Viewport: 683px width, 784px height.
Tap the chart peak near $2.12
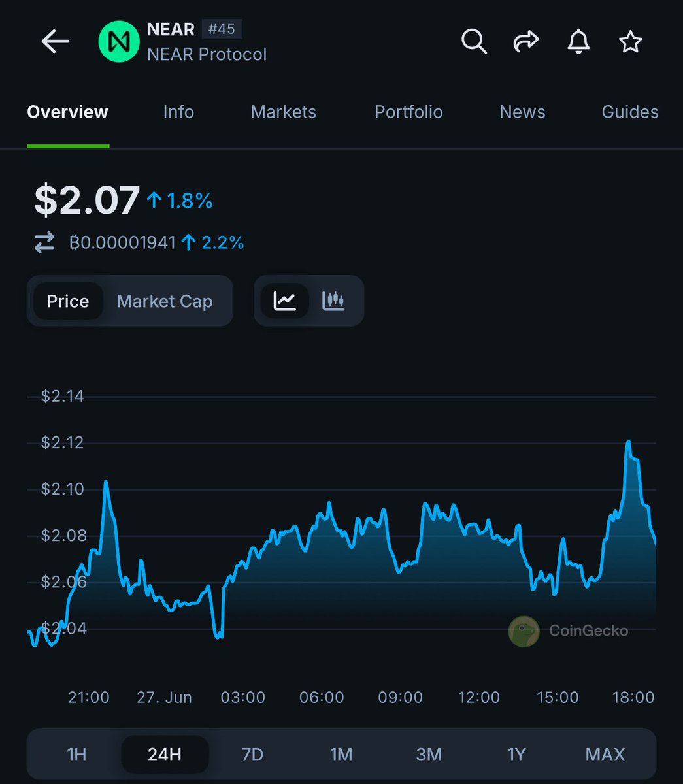[x=628, y=442]
